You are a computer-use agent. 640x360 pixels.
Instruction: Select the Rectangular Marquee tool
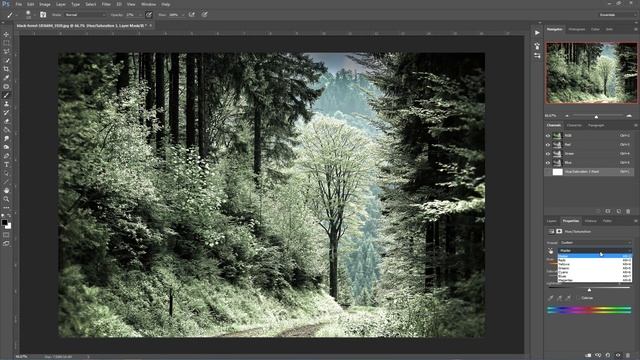6,43
